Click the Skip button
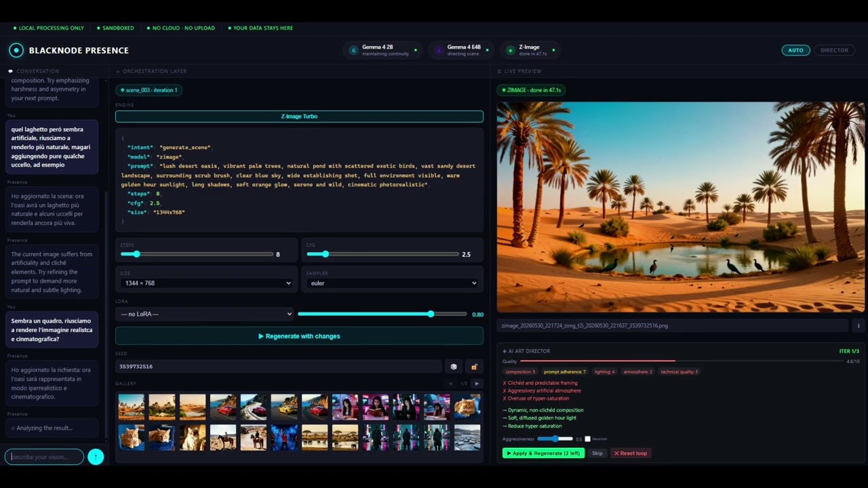This screenshot has height=488, width=868. pos(597,453)
